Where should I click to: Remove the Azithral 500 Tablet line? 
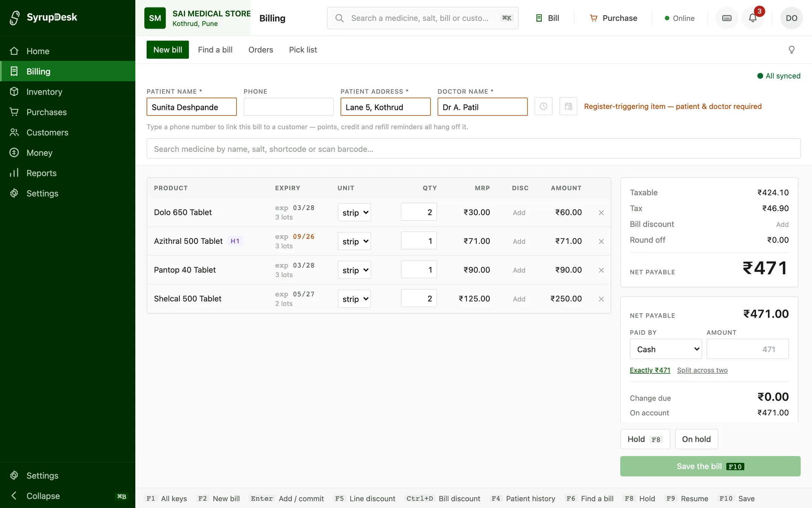coord(601,242)
